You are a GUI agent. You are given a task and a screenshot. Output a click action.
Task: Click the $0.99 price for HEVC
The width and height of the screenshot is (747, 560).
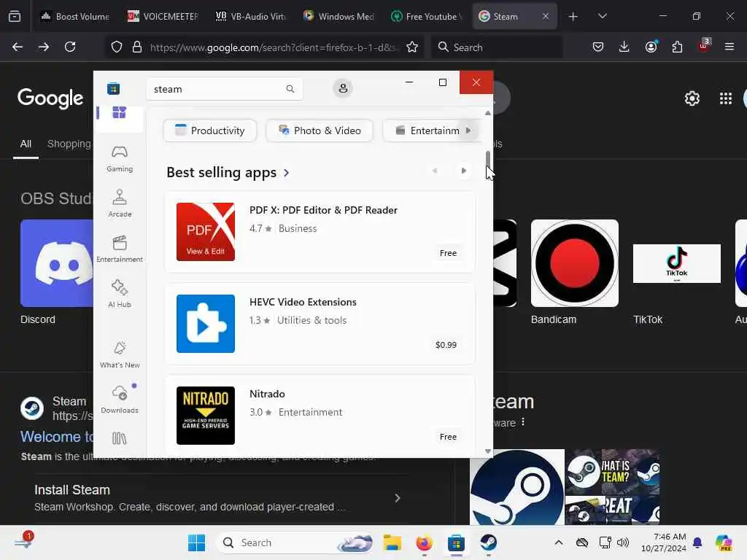pos(446,345)
